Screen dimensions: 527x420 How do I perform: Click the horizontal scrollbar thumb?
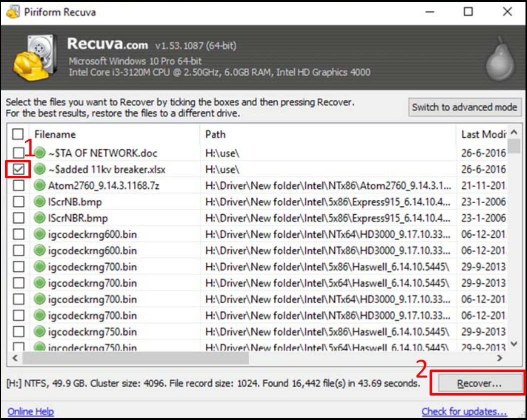point(135,358)
